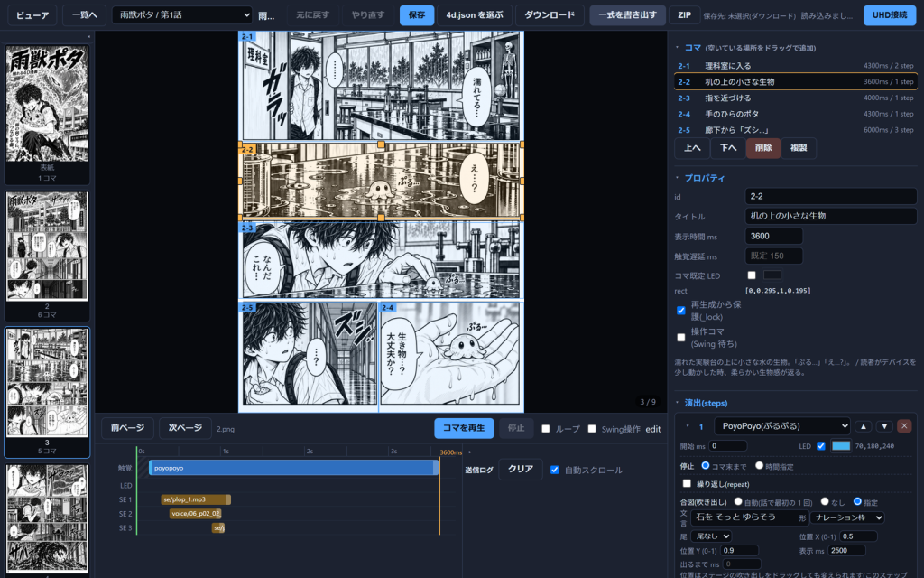The image size is (924, 578).
Task: Click the 元に戻す undo button
Action: pyautogui.click(x=312, y=14)
